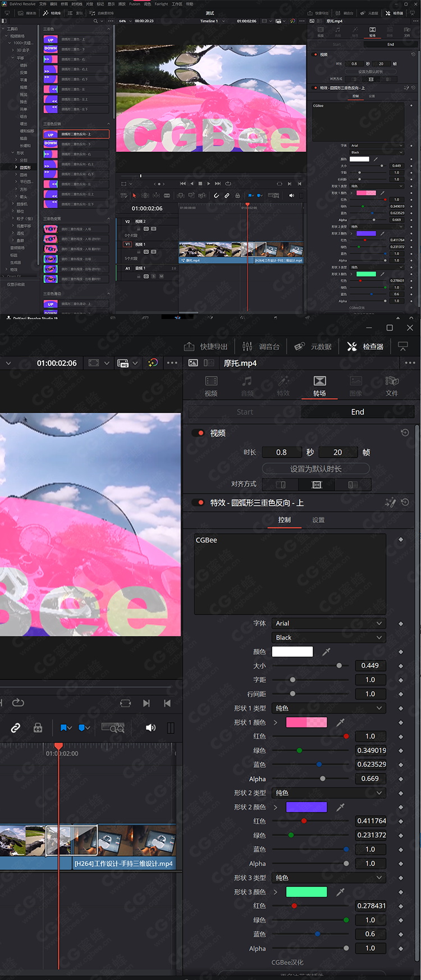Open 形状 2 类型 dropdown in enlarged inspector
This screenshot has width=421, height=980.
pos(329,793)
